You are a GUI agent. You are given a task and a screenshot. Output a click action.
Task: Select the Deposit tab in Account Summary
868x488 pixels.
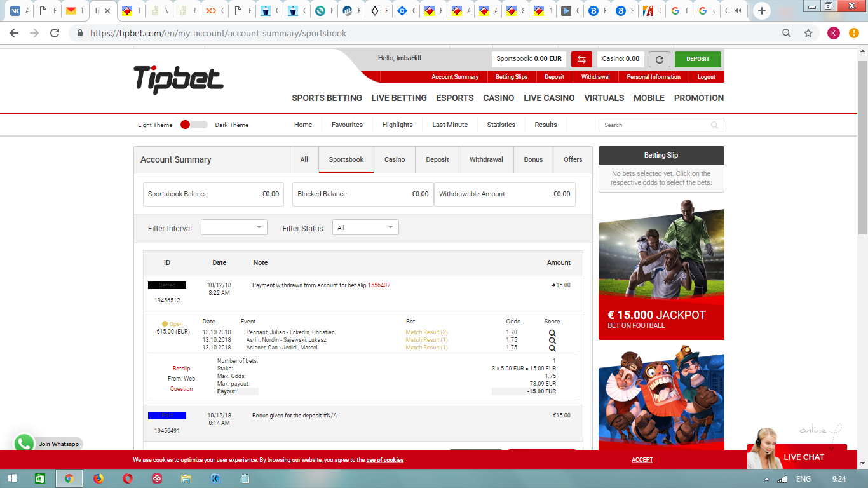click(437, 159)
